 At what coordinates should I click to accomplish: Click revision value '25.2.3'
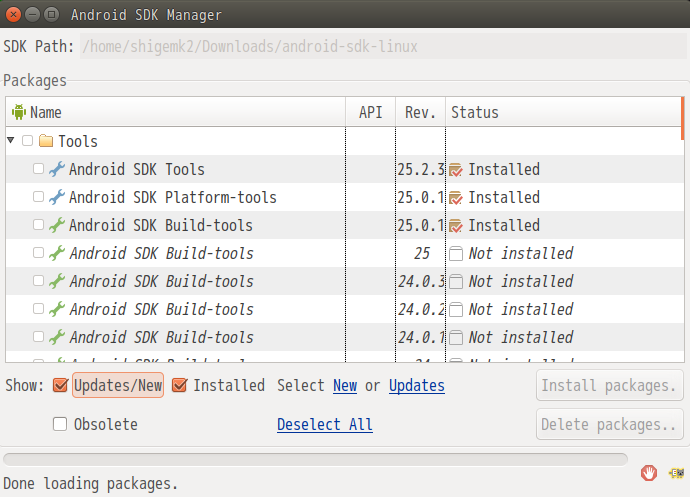click(x=421, y=169)
